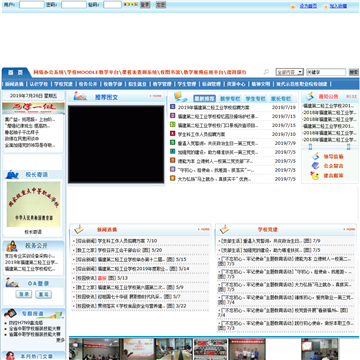The width and height of the screenshot is (360, 360).
Task: Click the verification code image
Action: tap(131, 4)
